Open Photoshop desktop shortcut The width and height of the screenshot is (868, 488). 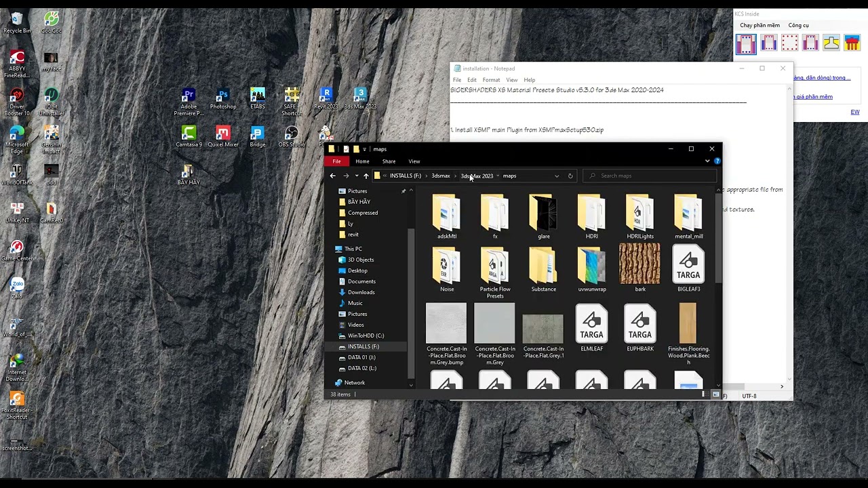[x=223, y=99]
